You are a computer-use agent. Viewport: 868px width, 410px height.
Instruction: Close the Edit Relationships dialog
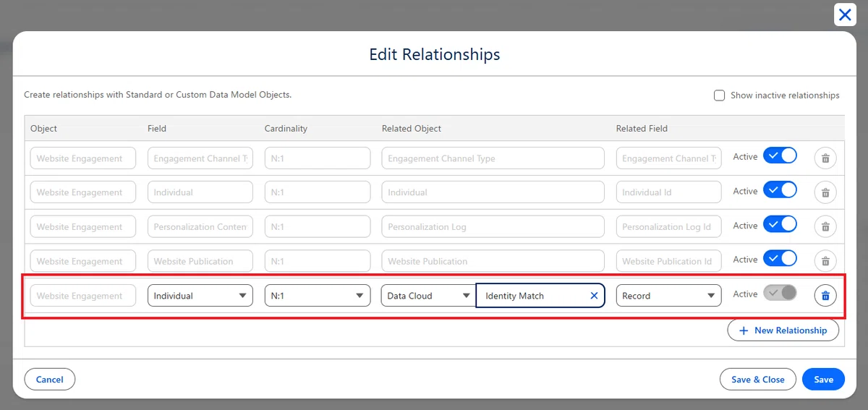tap(845, 14)
